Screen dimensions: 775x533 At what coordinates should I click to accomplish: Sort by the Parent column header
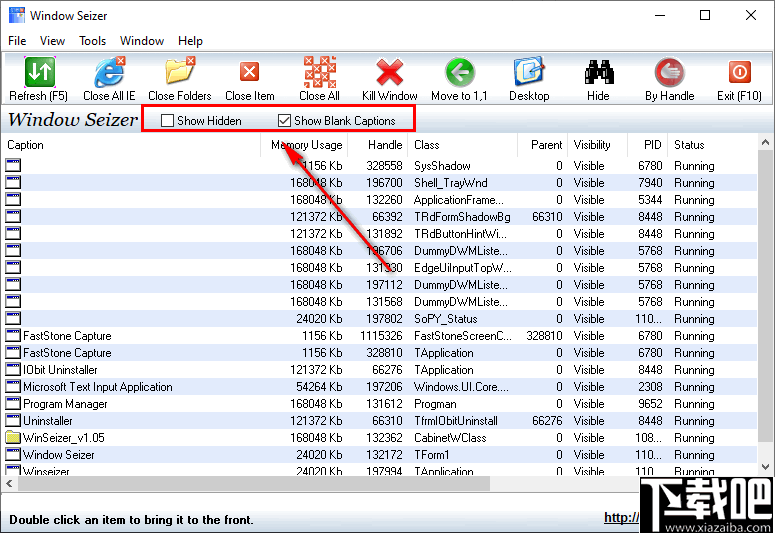coord(543,145)
